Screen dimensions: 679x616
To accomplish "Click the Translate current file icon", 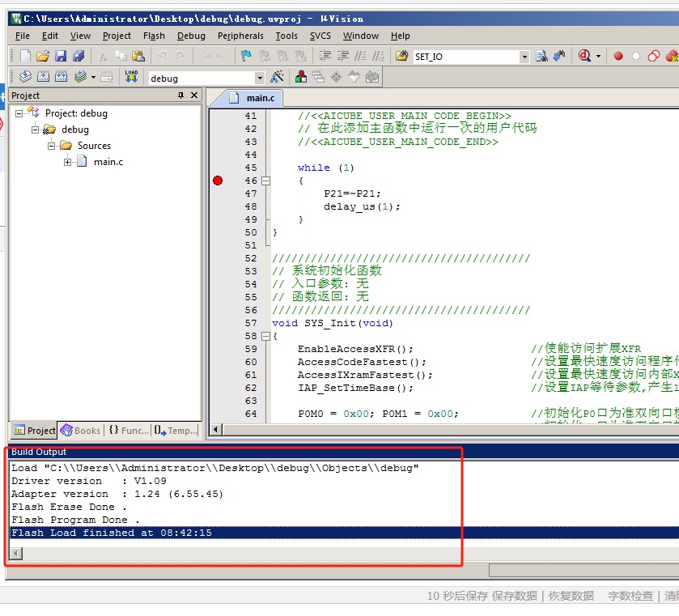I will tap(25, 77).
